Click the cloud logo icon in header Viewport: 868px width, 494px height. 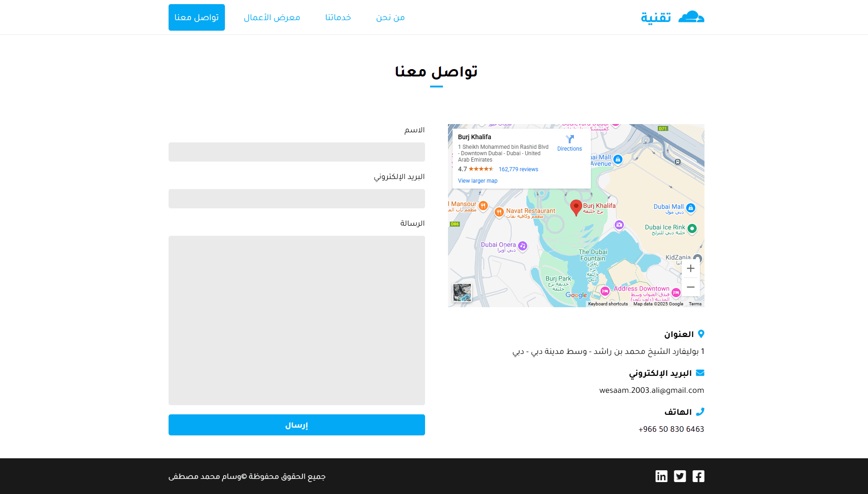691,17
